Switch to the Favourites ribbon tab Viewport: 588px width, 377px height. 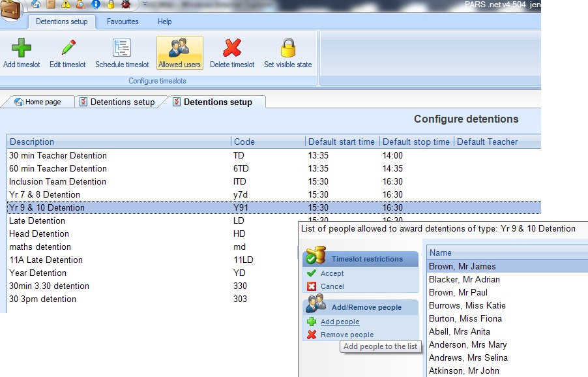(123, 22)
